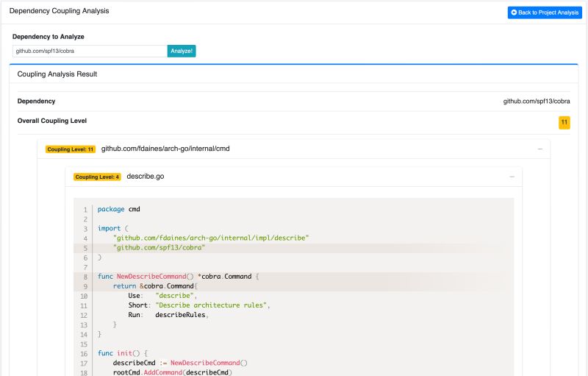
Task: Click the Overall Coupling Level label
Action: pyautogui.click(x=51, y=121)
